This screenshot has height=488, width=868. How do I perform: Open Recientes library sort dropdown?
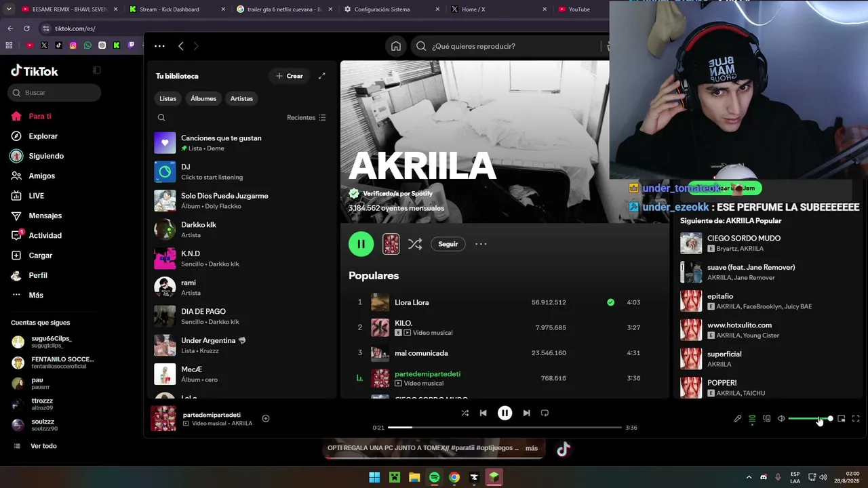click(x=307, y=117)
